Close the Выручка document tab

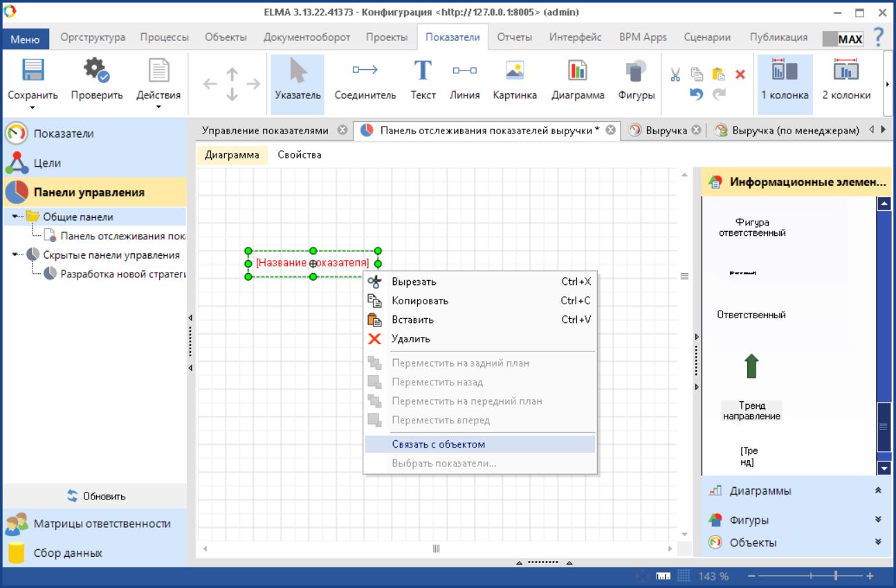(696, 130)
